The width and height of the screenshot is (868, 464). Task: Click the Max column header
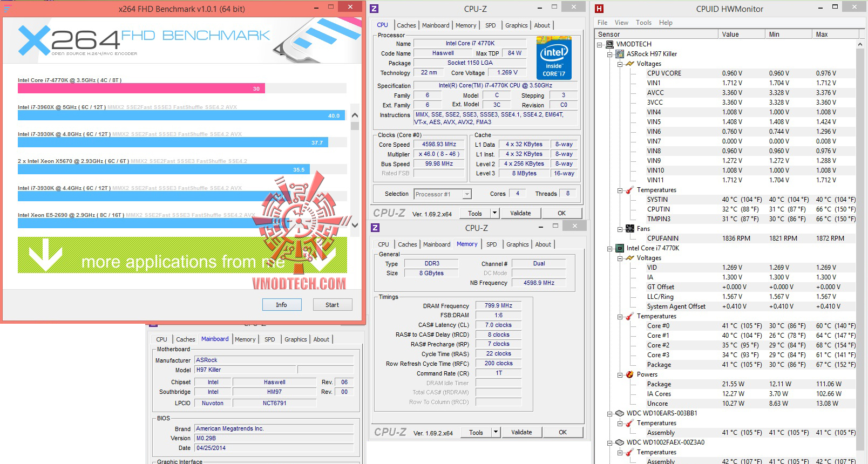(836, 34)
